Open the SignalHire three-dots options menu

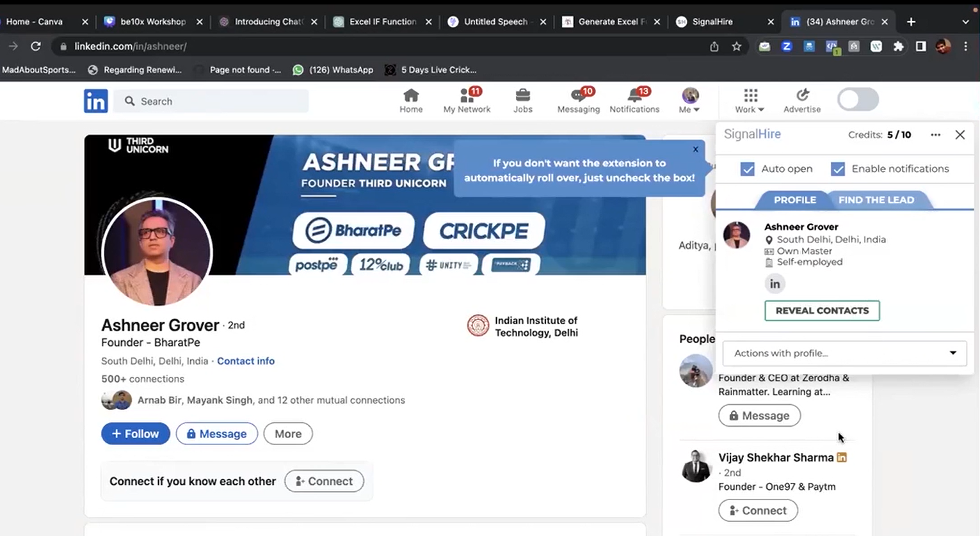pyautogui.click(x=935, y=135)
